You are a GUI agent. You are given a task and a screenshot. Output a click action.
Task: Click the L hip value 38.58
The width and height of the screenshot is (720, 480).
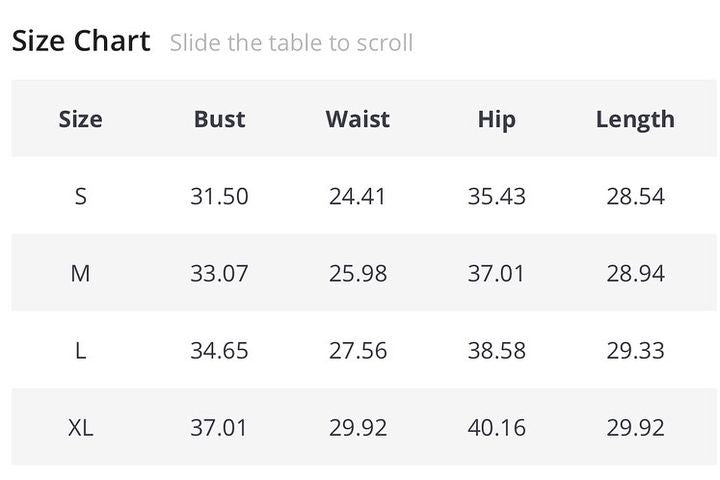[496, 351]
